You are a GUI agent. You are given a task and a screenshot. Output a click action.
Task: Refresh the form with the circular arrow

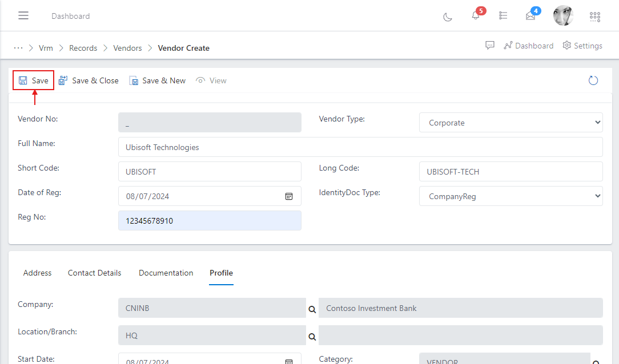pos(593,80)
